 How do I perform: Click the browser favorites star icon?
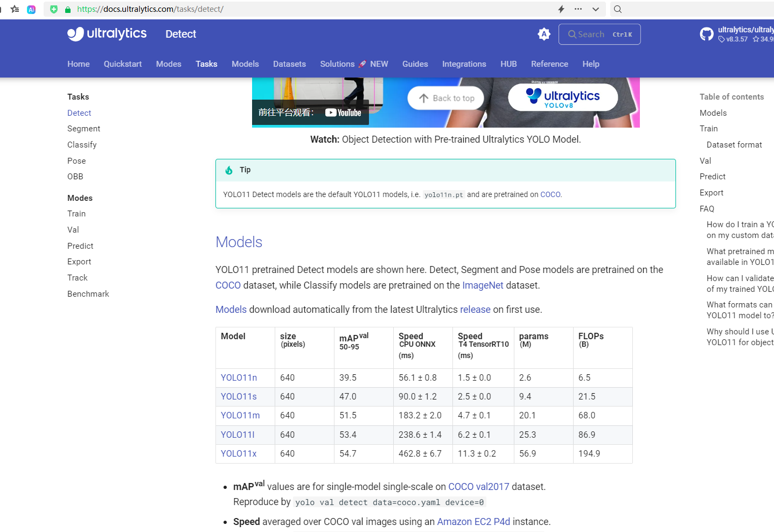tap(15, 9)
